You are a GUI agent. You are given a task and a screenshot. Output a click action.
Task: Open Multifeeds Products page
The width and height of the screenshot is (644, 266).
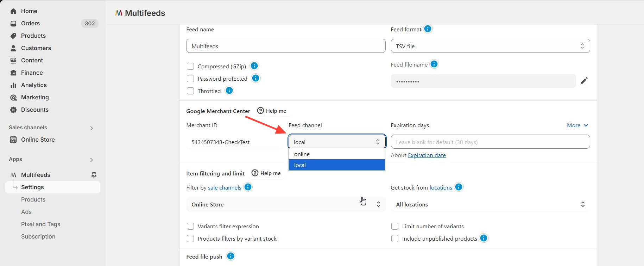[x=33, y=200]
